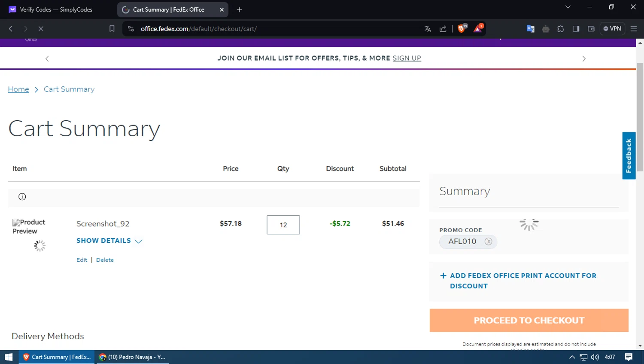
Task: Open the Windows Start menu
Action: pyautogui.click(x=9, y=357)
